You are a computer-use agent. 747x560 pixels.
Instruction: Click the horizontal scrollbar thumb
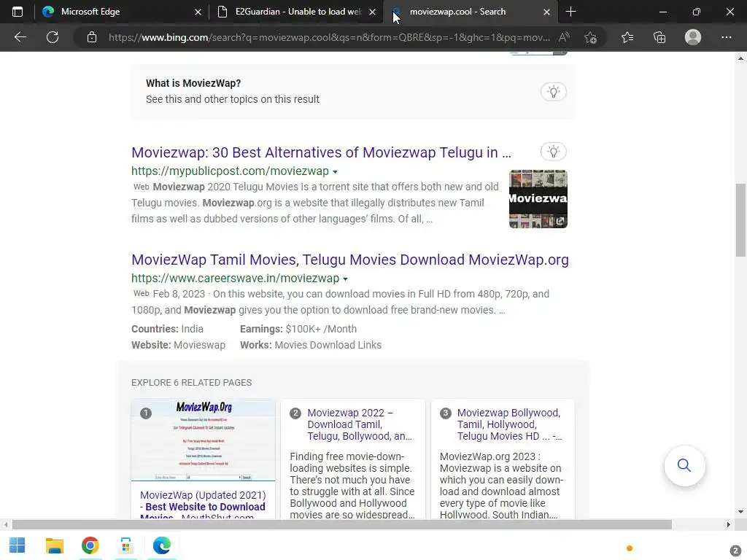(x=341, y=525)
